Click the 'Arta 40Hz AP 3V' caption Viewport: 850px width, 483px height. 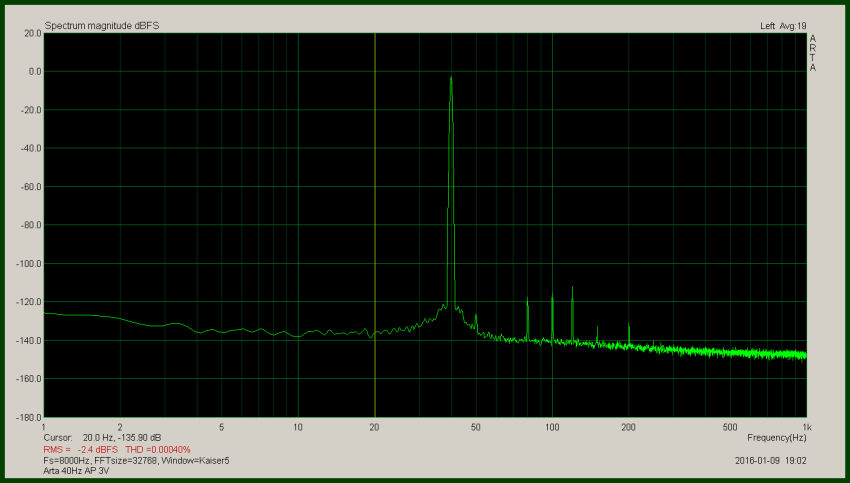click(76, 471)
